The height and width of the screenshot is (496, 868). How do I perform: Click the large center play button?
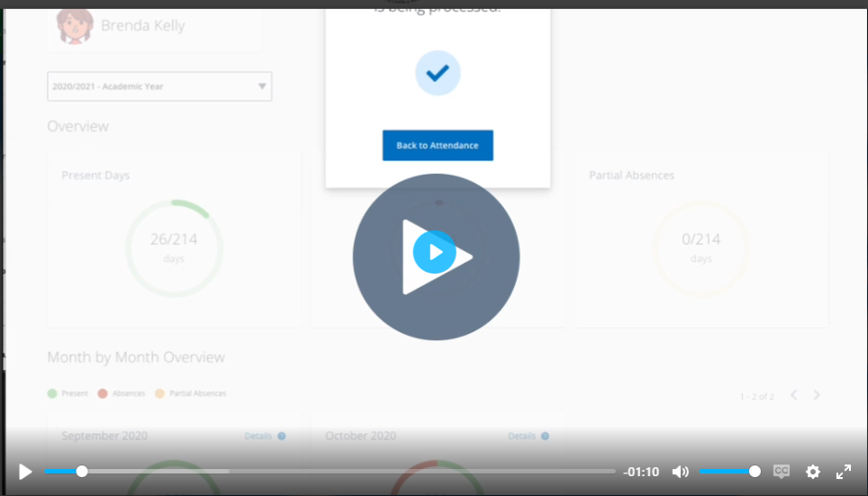(436, 257)
